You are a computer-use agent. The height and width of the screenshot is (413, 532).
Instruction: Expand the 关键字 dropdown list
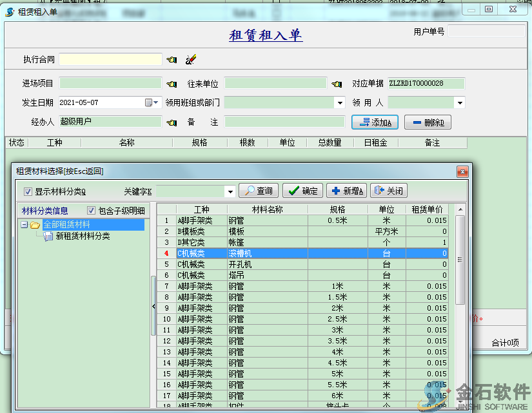(x=230, y=191)
